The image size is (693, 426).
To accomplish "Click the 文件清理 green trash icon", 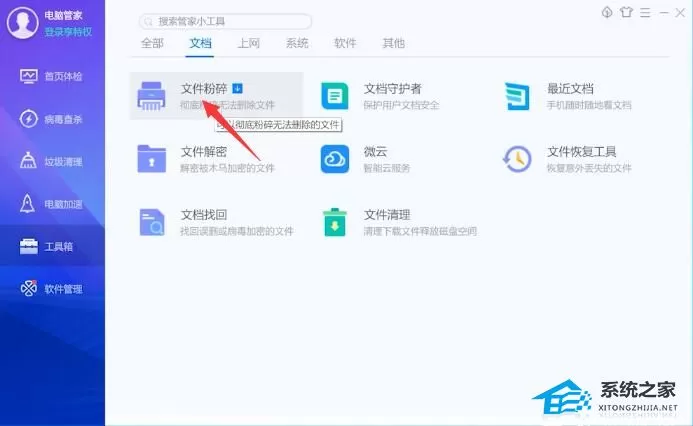I will coord(335,222).
